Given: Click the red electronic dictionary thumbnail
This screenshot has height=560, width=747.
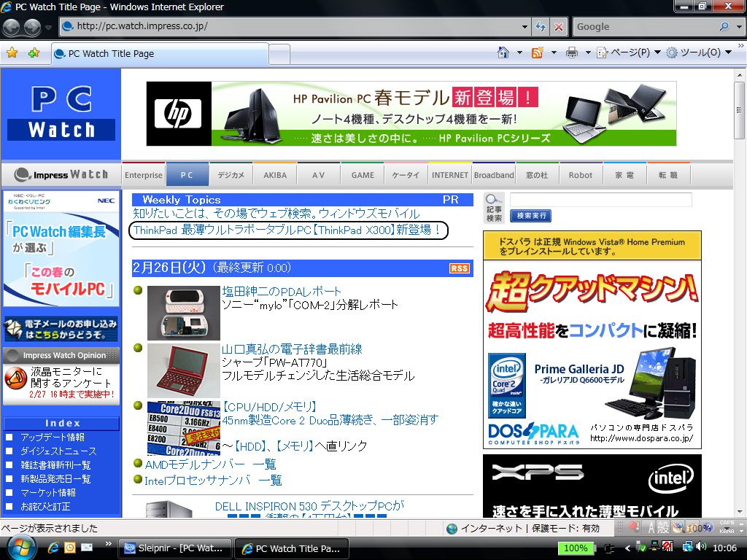Looking at the screenshot, I should coord(183,370).
